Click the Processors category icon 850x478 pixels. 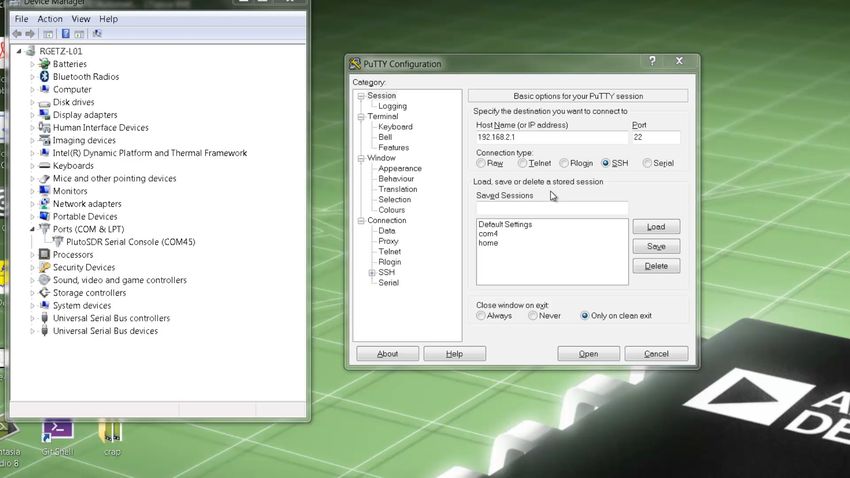pyautogui.click(x=44, y=255)
